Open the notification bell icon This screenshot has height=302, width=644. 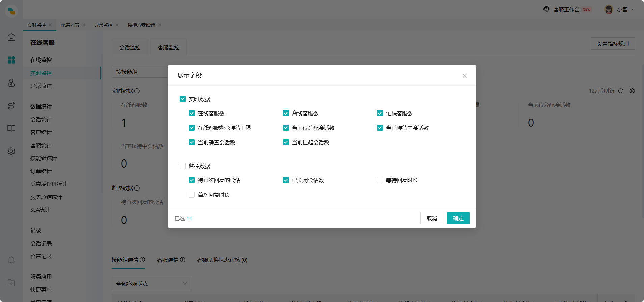click(11, 260)
